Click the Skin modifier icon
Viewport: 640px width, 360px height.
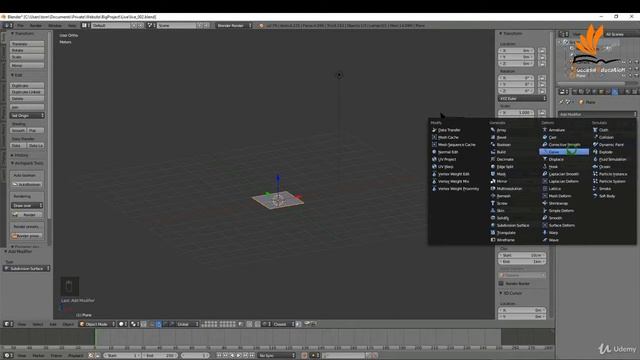(493, 211)
